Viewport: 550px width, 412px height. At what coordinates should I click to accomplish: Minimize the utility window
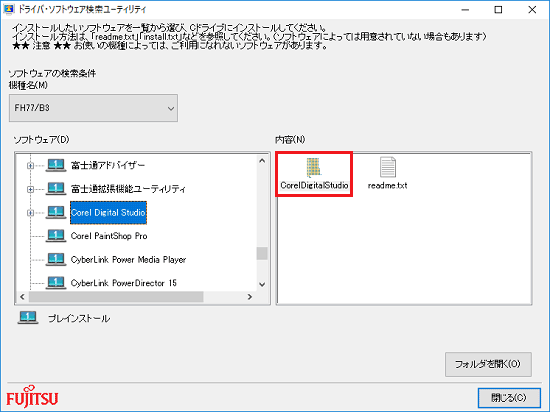tap(465, 9)
